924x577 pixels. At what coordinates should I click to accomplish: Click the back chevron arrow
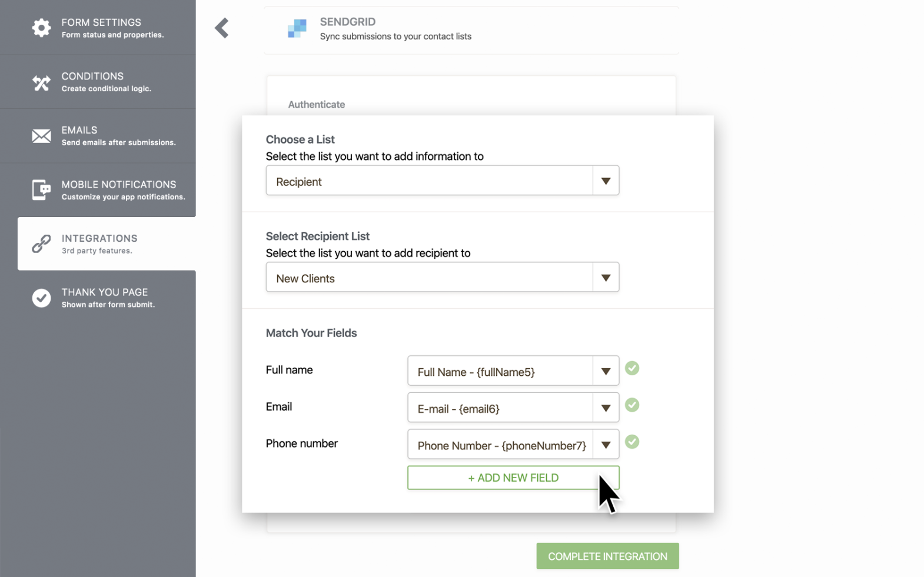coord(222,28)
